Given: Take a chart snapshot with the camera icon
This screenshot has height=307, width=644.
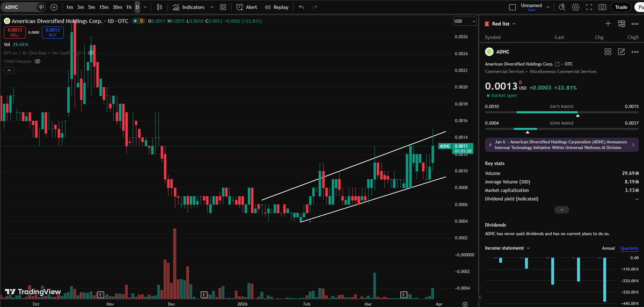Looking at the screenshot, I should pyautogui.click(x=602, y=7).
